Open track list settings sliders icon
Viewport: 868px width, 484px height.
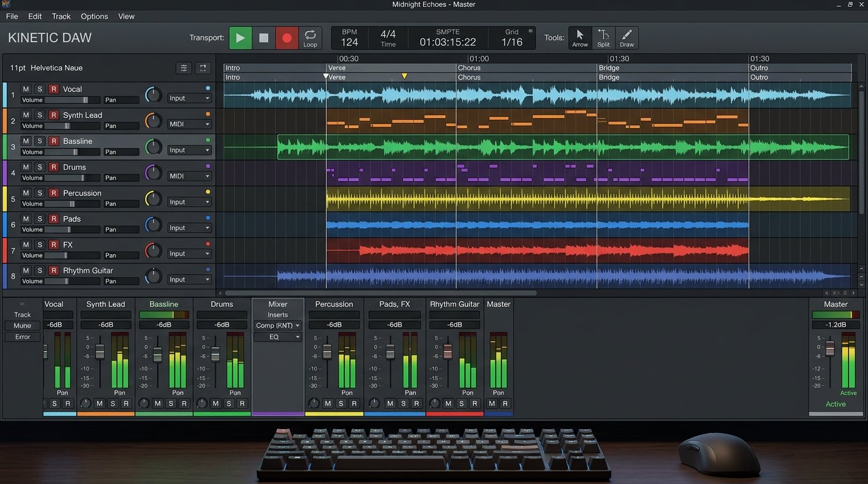(x=184, y=68)
